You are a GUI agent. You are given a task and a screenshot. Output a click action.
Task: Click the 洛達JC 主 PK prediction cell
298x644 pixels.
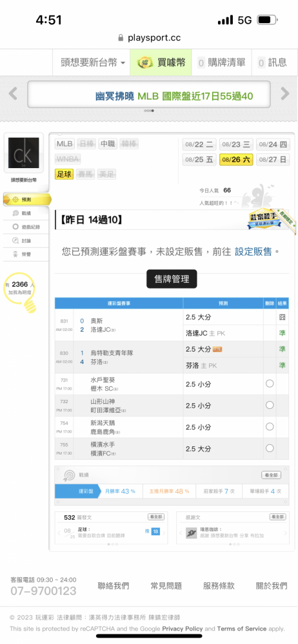[223, 333]
